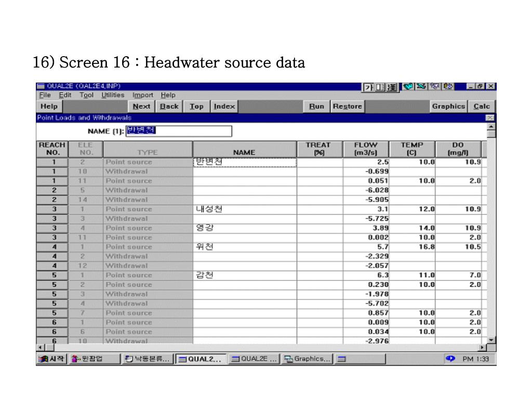Click the DO (mg/l) column header
The image size is (532, 399).
(458, 149)
